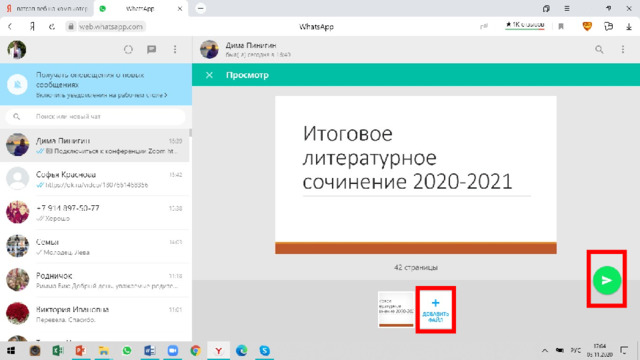Viewport: 640px width, 360px height.
Task: Open the camera app icon in the taskbar
Action: pyautogui.click(x=35, y=351)
